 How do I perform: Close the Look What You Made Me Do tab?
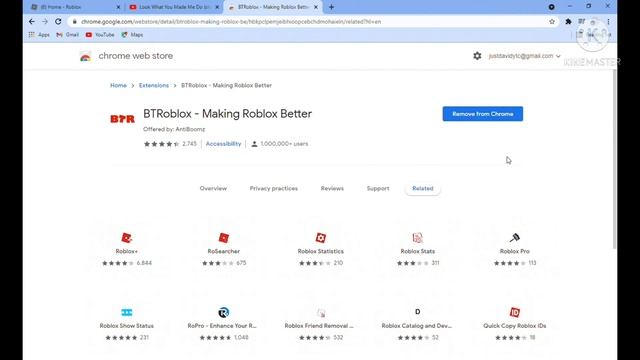(x=217, y=7)
